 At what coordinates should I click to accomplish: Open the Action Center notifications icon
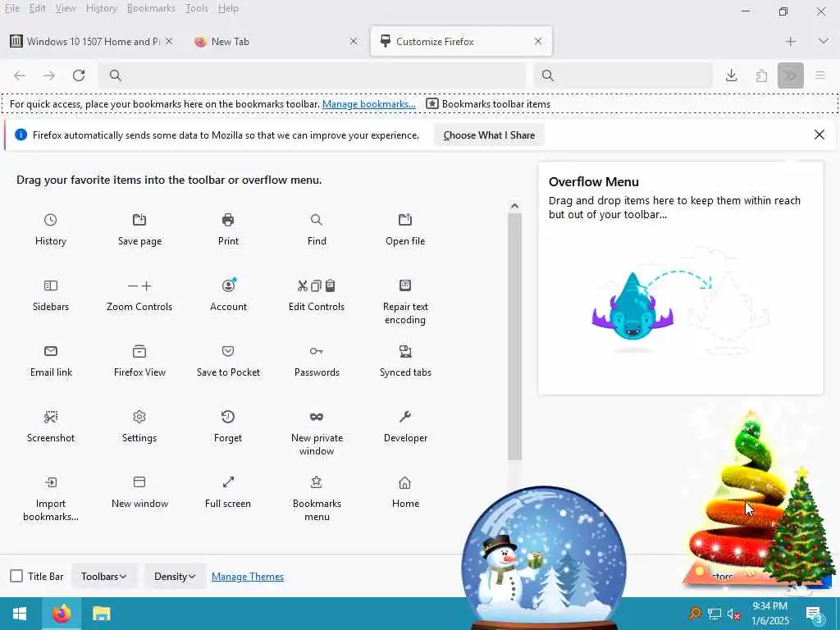[815, 614]
